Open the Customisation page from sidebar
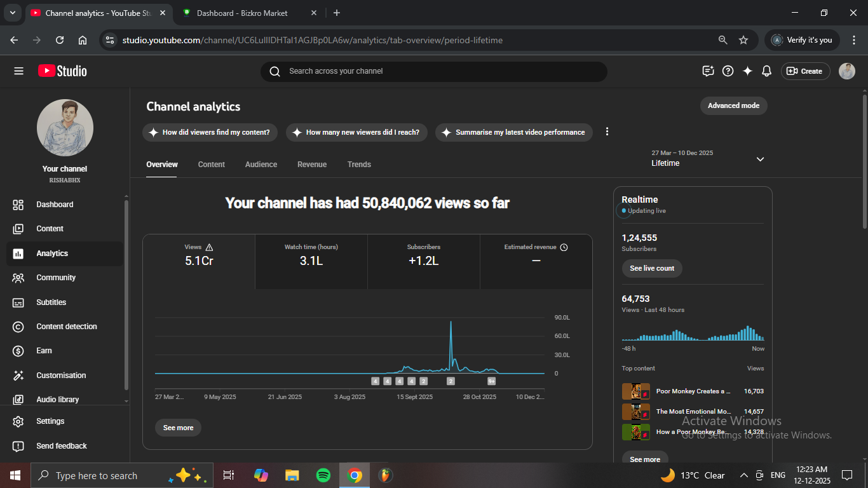Image resolution: width=868 pixels, height=488 pixels. pyautogui.click(x=61, y=376)
